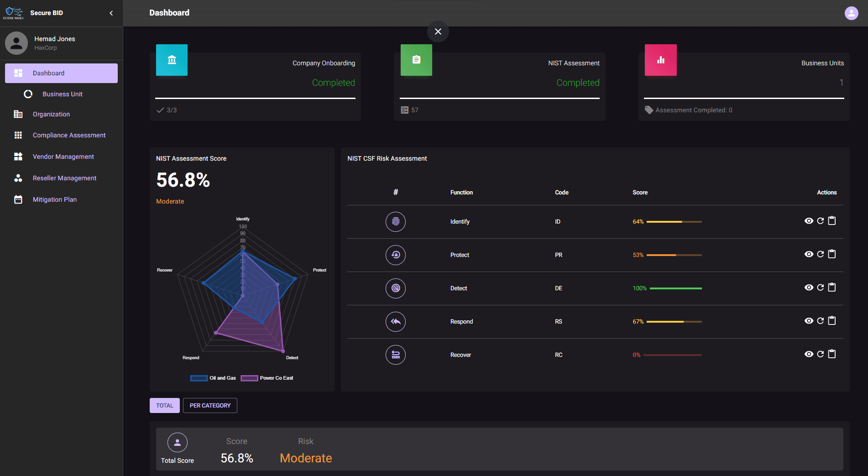This screenshot has height=476, width=868.
Task: Open the clipboard action for Protect
Action: pos(832,254)
